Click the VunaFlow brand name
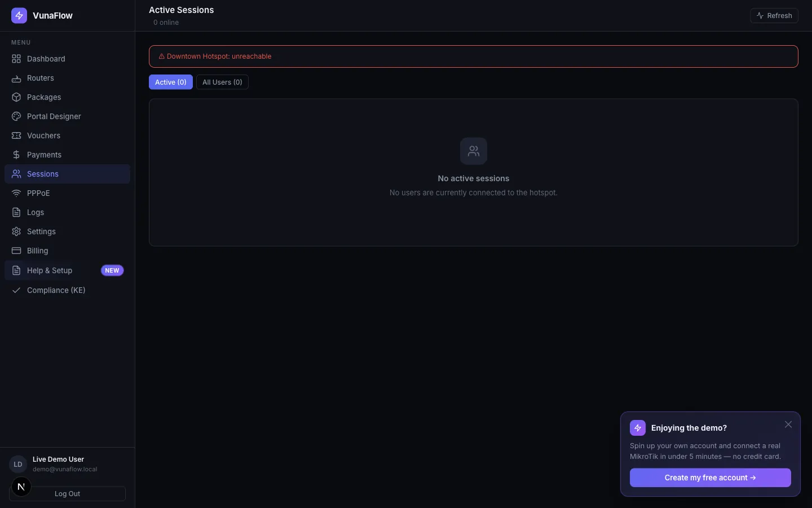Image resolution: width=812 pixels, height=508 pixels. click(x=52, y=16)
